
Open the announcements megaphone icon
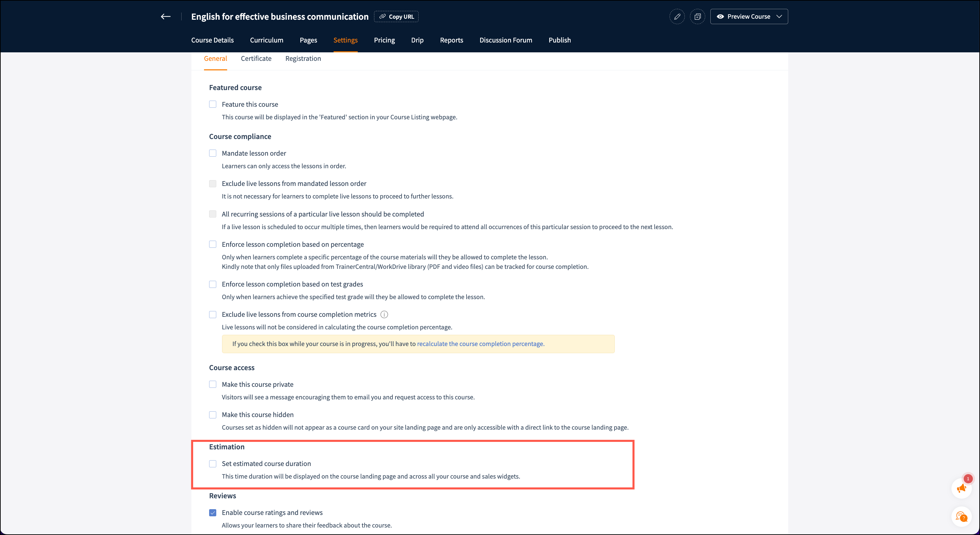pyautogui.click(x=961, y=489)
